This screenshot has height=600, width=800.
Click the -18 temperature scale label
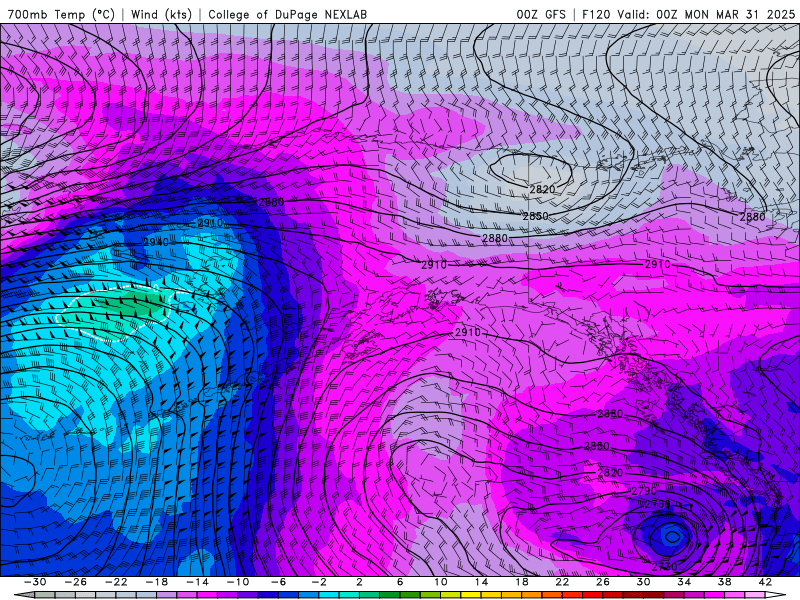(157, 582)
